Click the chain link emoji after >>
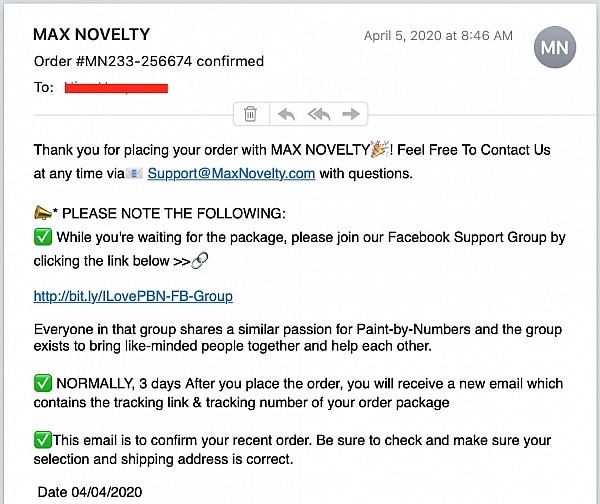This screenshot has height=504, width=600. 200,261
